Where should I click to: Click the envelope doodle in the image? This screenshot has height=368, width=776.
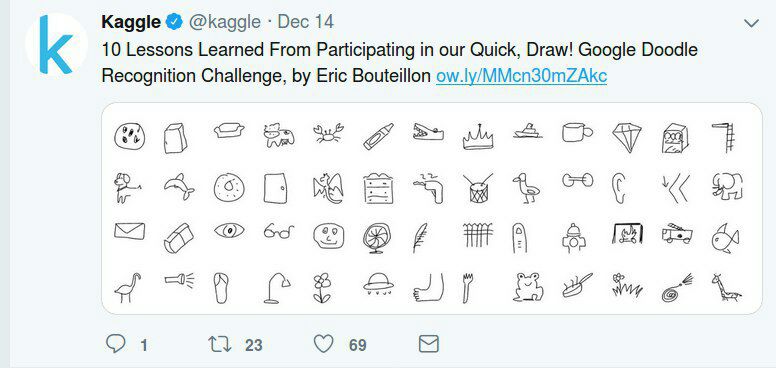130,230
